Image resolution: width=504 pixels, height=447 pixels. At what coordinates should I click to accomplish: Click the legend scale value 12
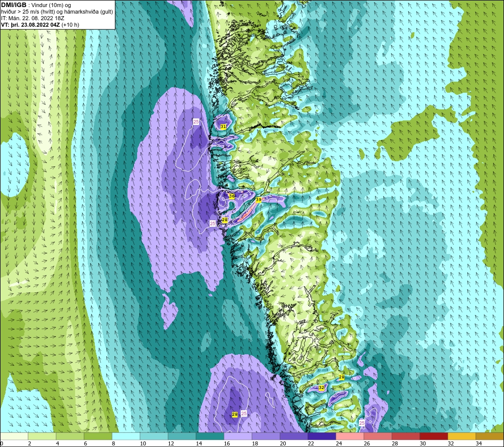click(171, 444)
